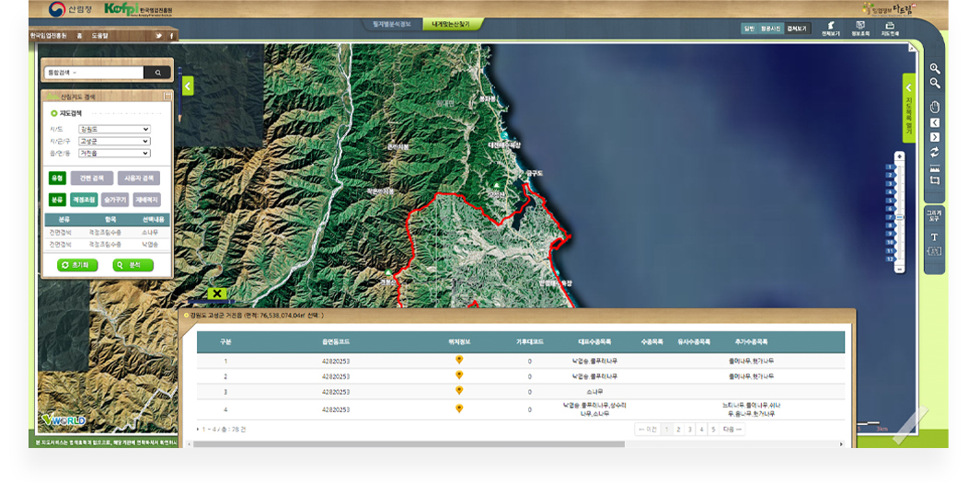Minimize the 산림지도 검색 panel
Viewport: 980px width, 483px height.
tap(167, 97)
